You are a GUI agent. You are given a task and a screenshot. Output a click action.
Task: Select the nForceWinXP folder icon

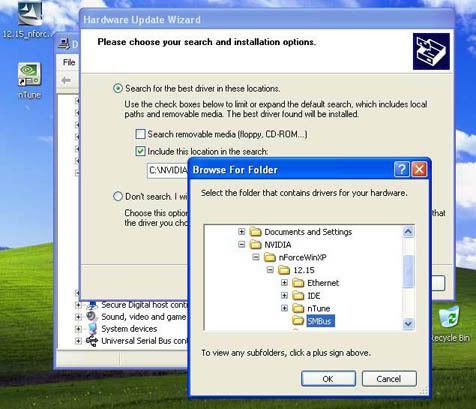269,257
